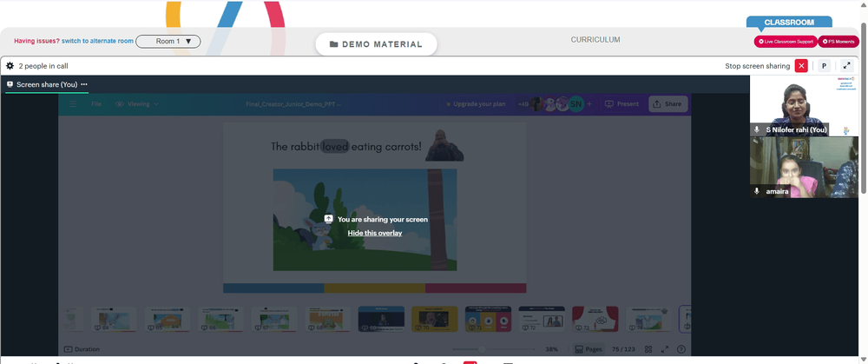Image resolution: width=868 pixels, height=364 pixels.
Task: Stop screen sharing with red X button
Action: pos(801,66)
